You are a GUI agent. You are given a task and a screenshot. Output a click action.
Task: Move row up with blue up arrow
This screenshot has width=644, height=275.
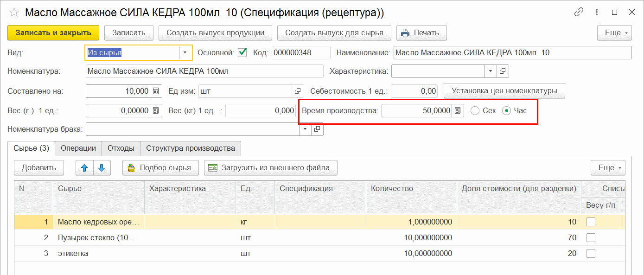(x=84, y=168)
